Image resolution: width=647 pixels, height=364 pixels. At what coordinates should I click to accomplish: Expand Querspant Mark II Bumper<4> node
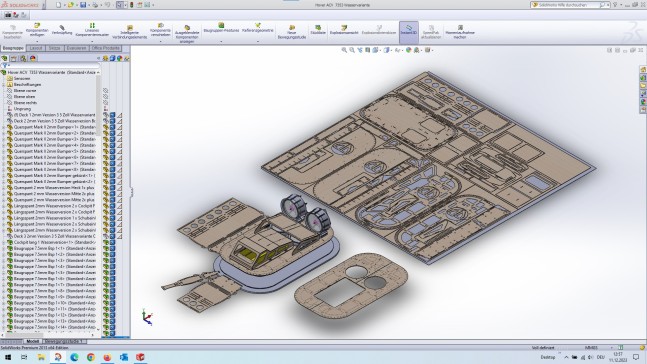tap(4, 145)
